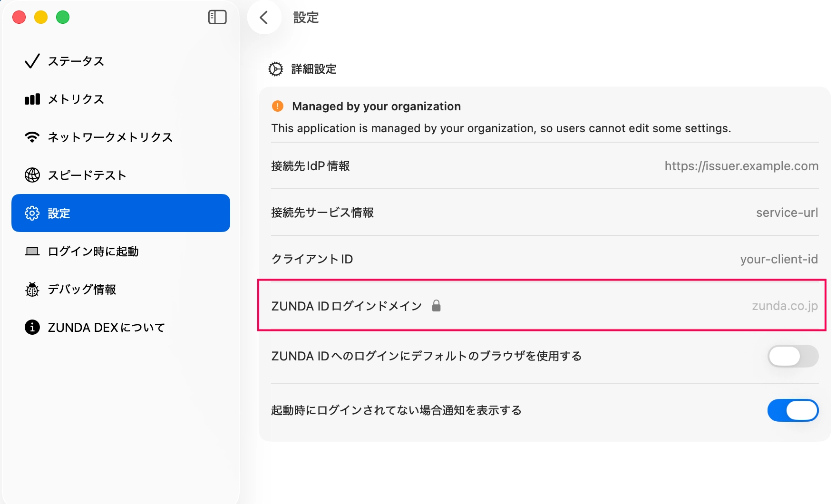Disable the startup not-logged-in notification switch
This screenshot has height=504, width=836.
(793, 410)
